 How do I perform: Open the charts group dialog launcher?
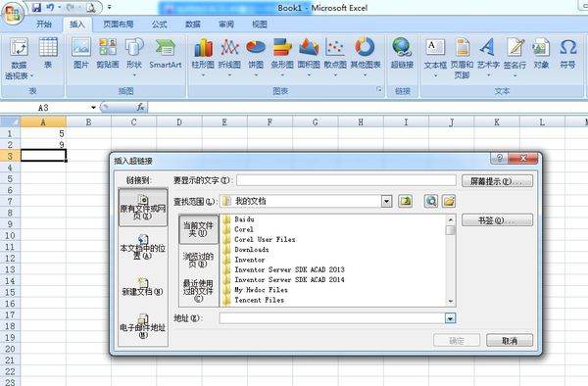point(379,90)
